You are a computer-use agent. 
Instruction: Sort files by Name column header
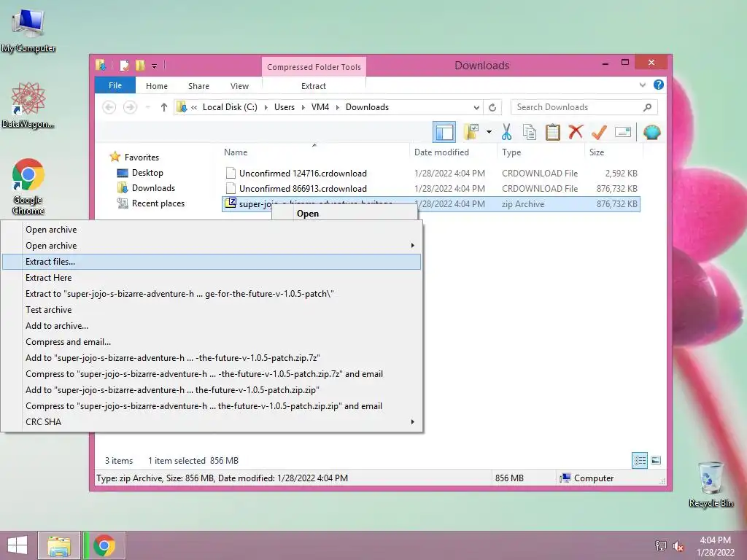coord(236,152)
